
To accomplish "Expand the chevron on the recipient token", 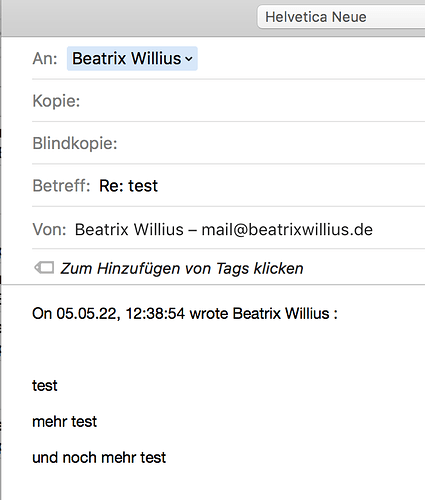I will point(189,59).
